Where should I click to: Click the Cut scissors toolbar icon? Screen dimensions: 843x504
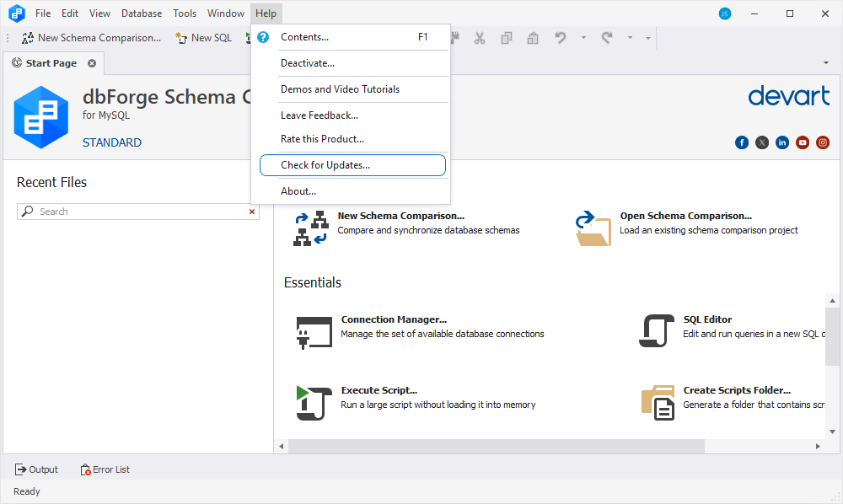point(480,38)
